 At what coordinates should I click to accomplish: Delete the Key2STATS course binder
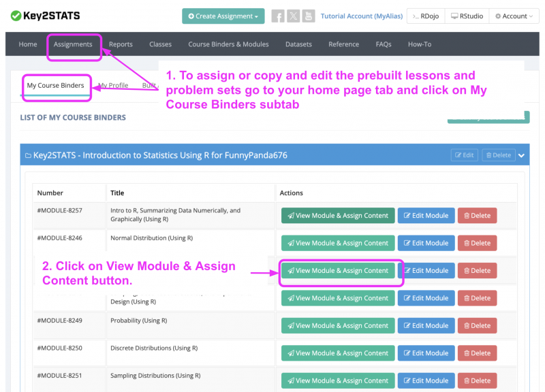(499, 155)
